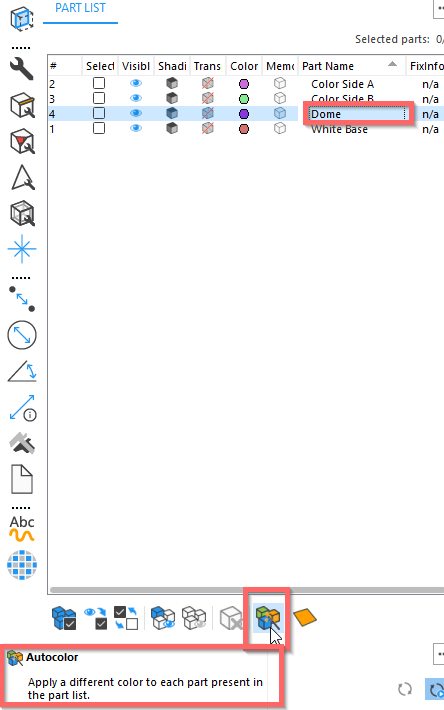
Task: Select the wrench repair tool in sidebar
Action: (22, 69)
